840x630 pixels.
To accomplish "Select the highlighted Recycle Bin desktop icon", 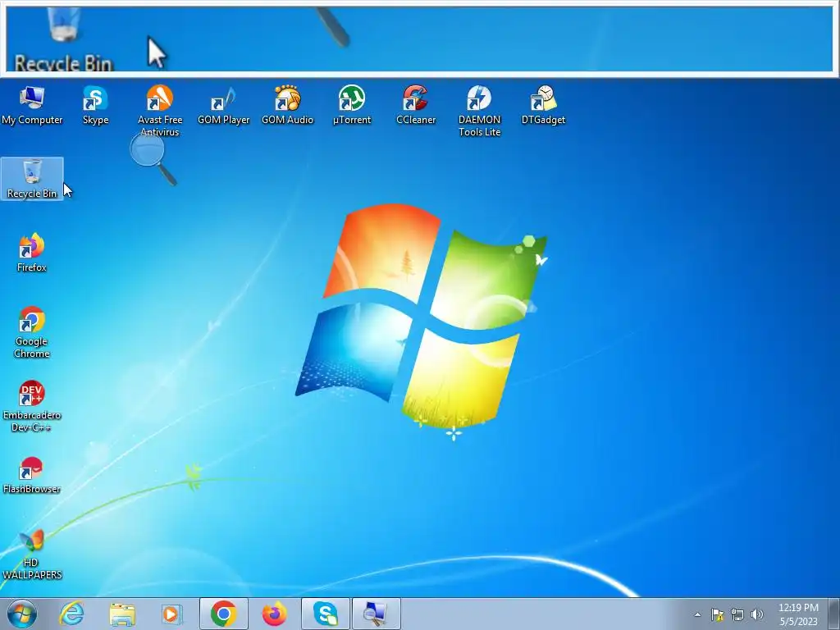I will click(32, 179).
